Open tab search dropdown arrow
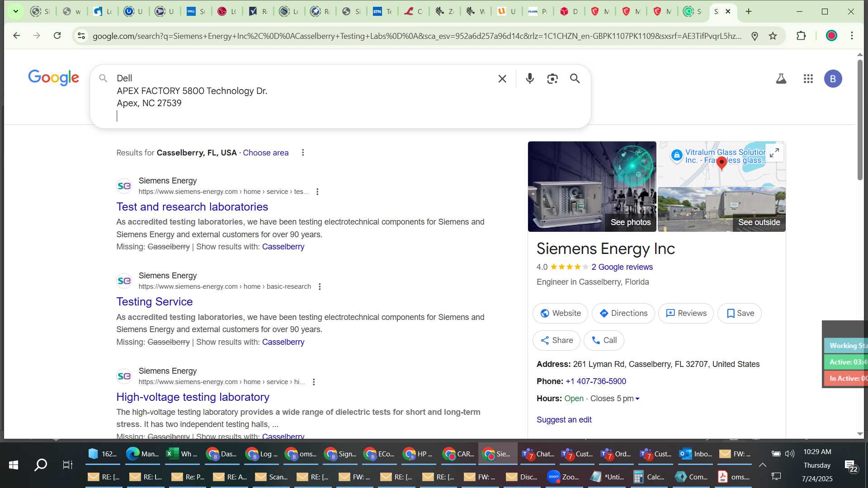The height and width of the screenshot is (488, 868). (x=15, y=11)
